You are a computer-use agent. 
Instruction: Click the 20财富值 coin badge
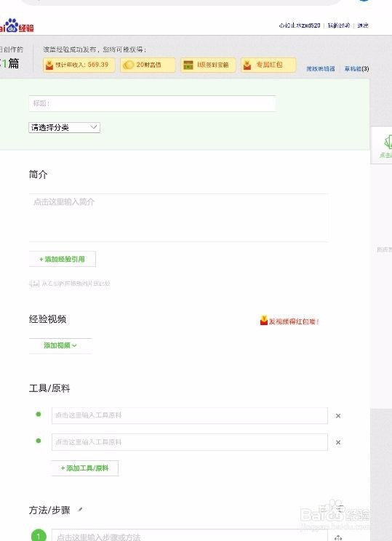click(148, 65)
